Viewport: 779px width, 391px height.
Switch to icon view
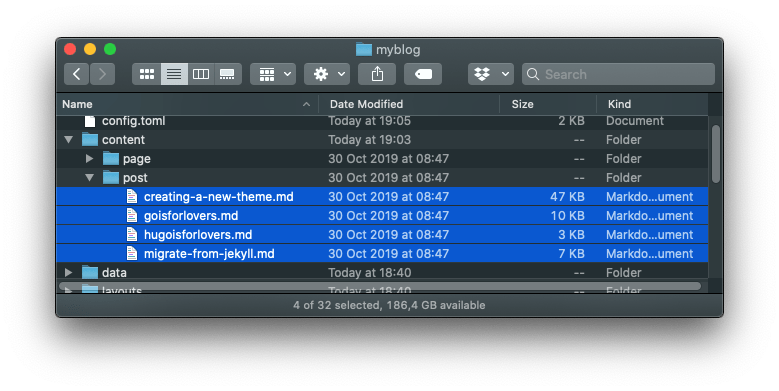(x=147, y=74)
